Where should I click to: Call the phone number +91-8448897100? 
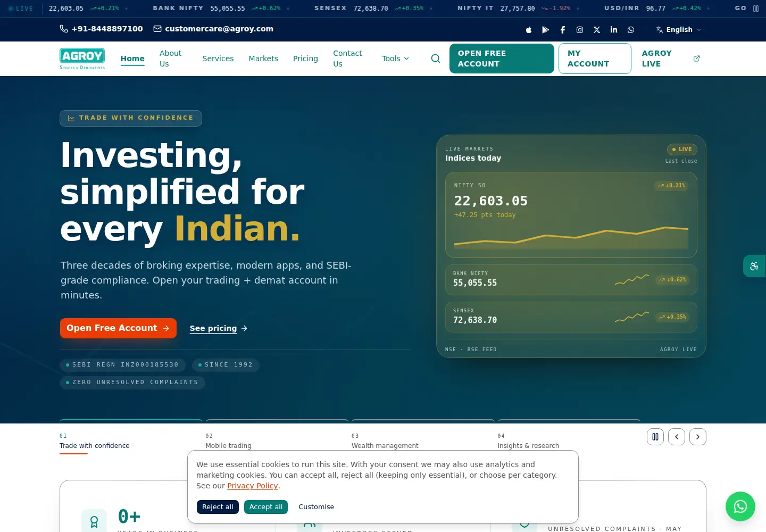click(101, 29)
